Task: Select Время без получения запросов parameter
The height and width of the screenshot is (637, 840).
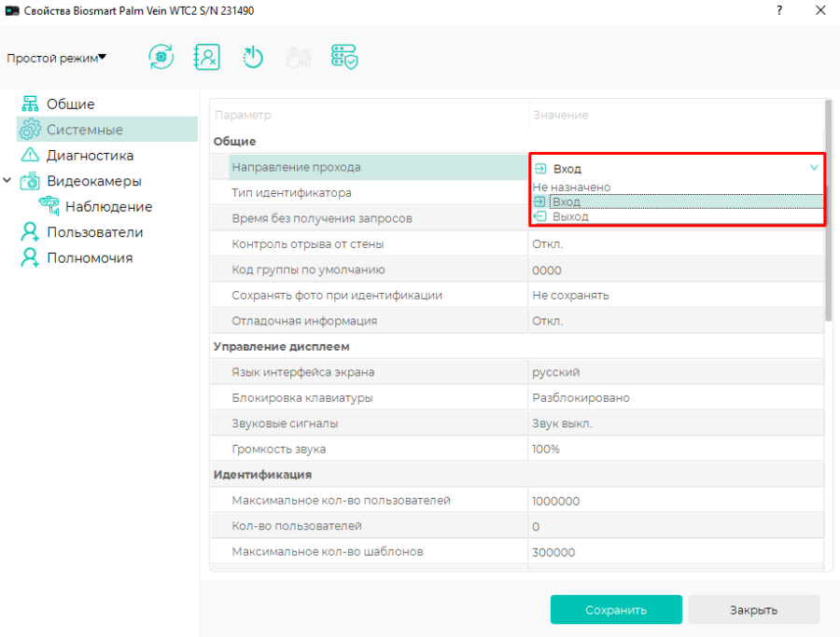Action: (x=369, y=218)
